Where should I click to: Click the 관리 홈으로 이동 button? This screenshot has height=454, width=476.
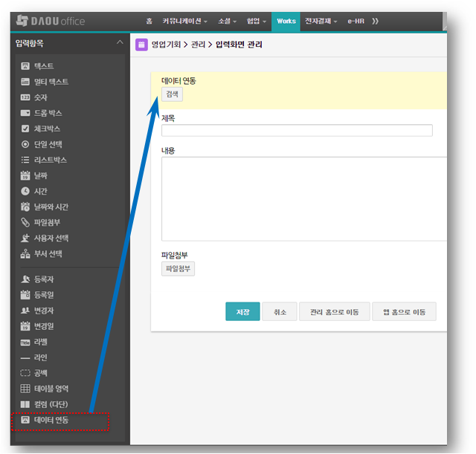point(334,311)
